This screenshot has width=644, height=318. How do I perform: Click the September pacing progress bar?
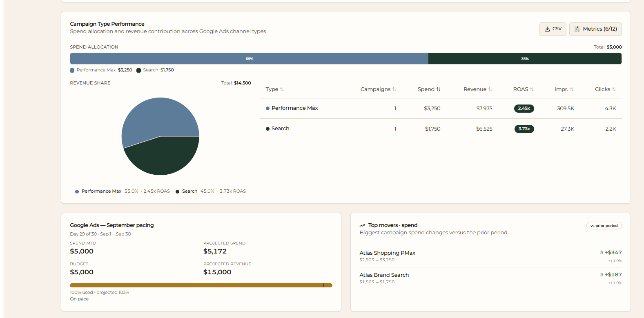[201, 285]
